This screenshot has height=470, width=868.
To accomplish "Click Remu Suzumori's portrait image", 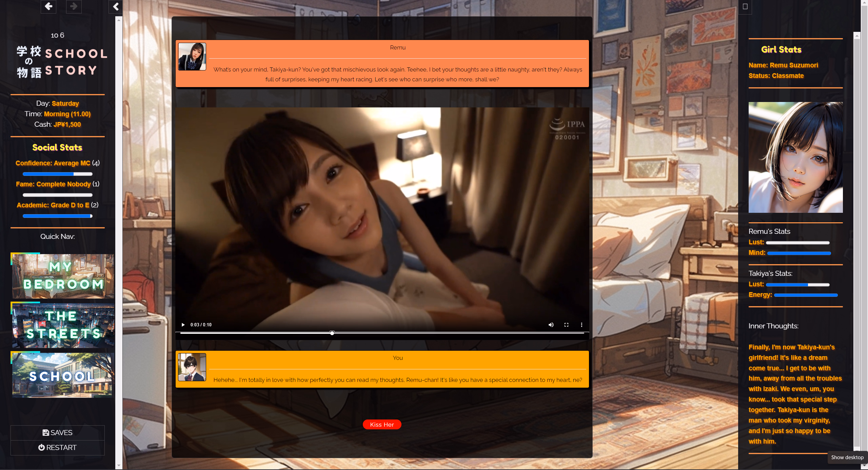I will pos(795,157).
